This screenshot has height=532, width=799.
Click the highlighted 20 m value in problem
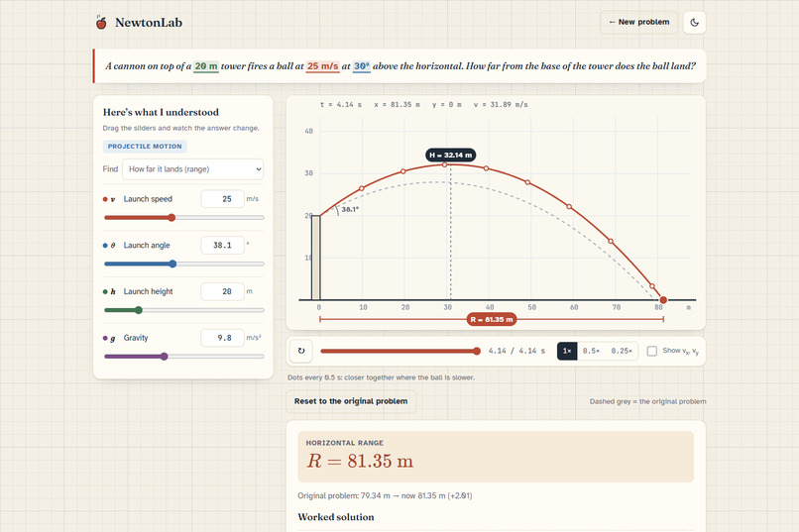tap(206, 66)
